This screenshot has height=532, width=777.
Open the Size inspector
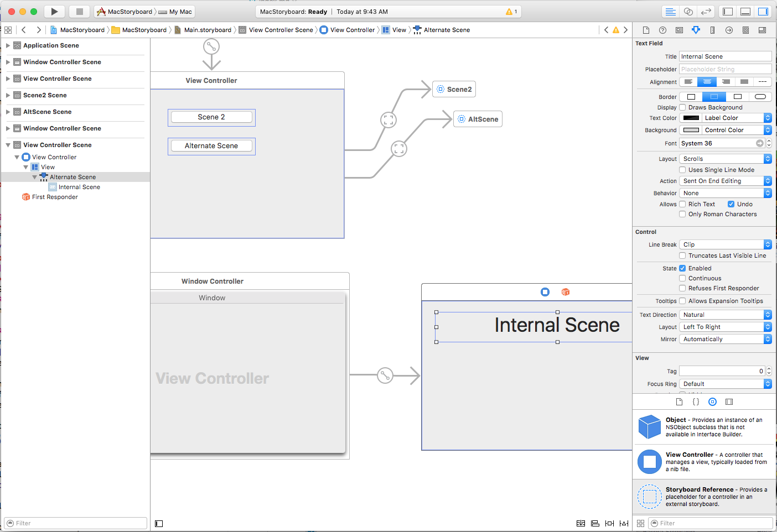(712, 30)
